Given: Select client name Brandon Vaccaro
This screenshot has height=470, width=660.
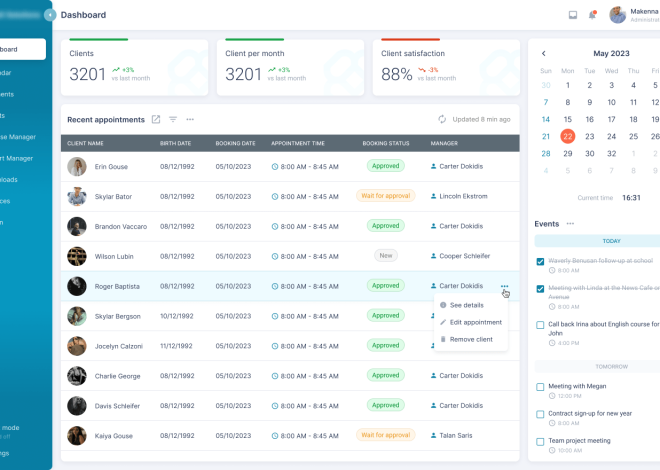Looking at the screenshot, I should click(121, 226).
